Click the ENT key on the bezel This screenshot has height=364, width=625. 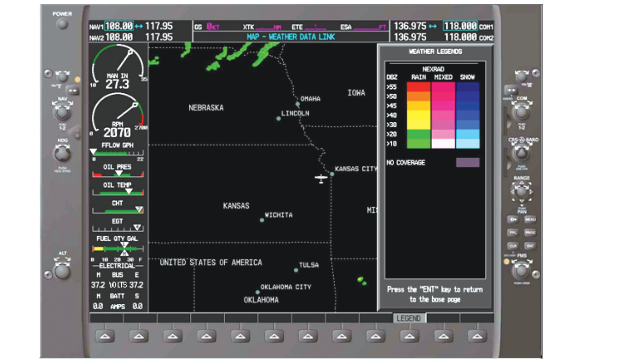(x=530, y=246)
